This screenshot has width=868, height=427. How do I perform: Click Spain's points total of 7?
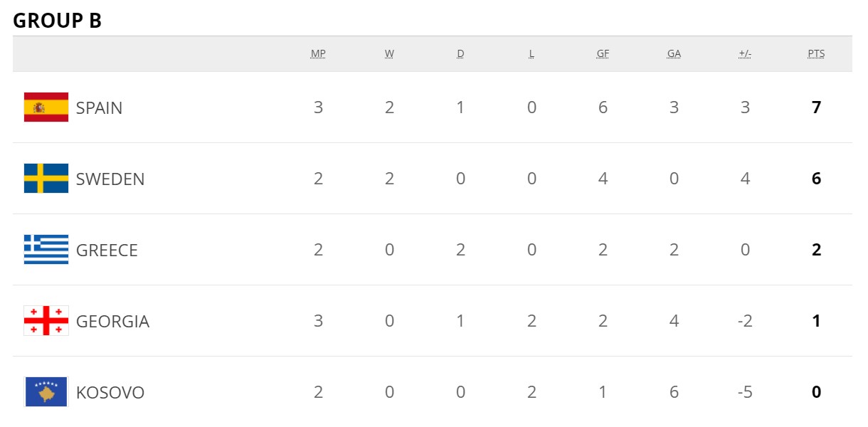coord(816,107)
